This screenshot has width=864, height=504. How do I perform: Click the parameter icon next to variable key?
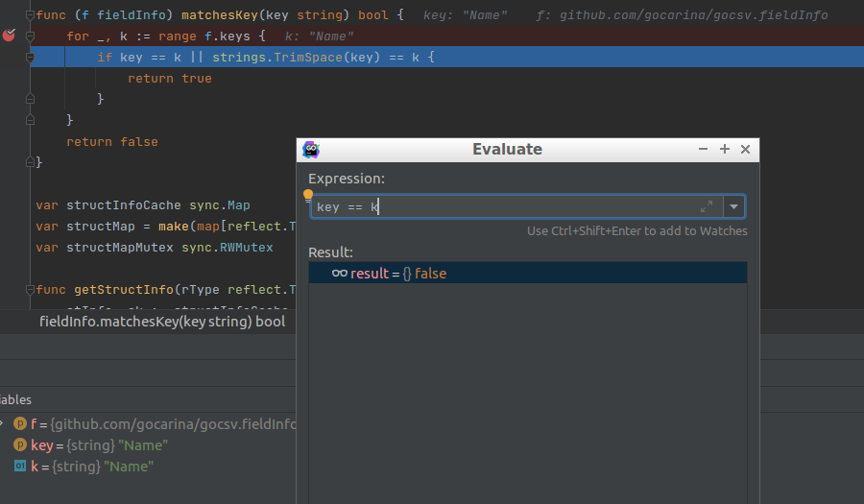coord(20,444)
